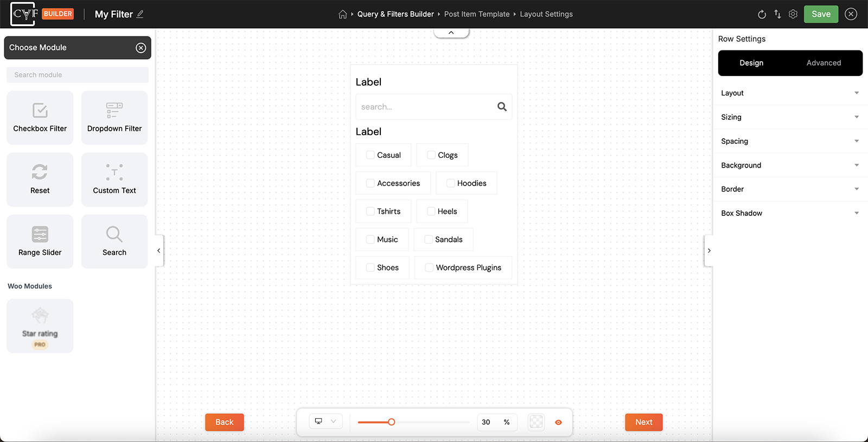
Task: Check the Sandals checkbox
Action: coord(429,239)
